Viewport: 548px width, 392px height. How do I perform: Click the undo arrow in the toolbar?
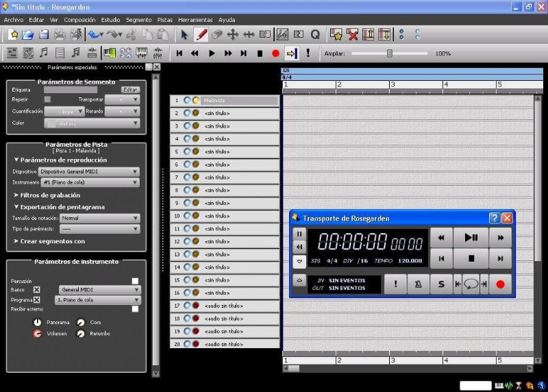tap(95, 35)
